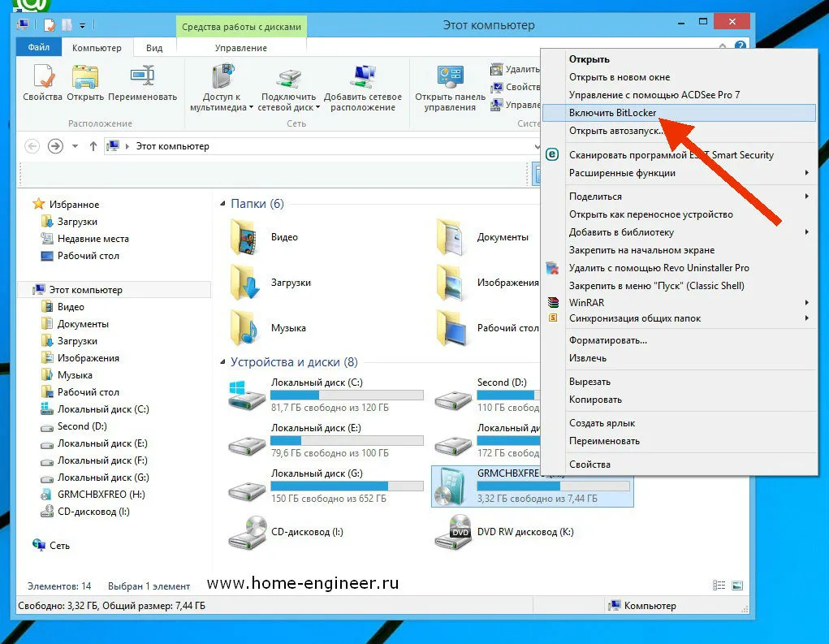Switch to the Файл tab
This screenshot has width=829, height=644.
tap(39, 47)
